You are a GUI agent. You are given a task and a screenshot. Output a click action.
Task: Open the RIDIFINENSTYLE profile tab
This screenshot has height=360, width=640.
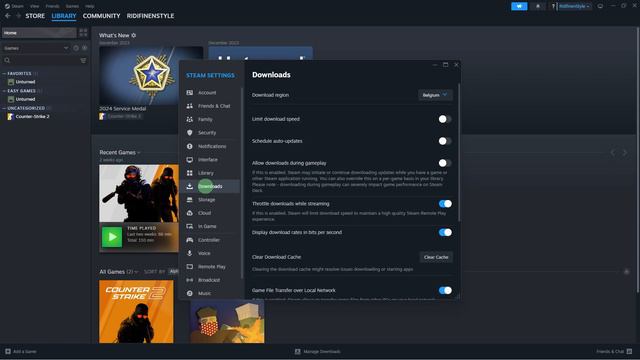click(150, 16)
